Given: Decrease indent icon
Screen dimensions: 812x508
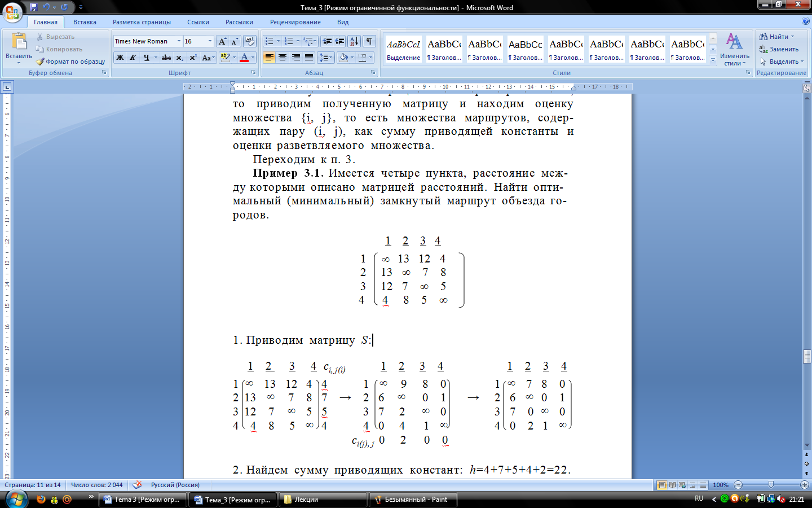Looking at the screenshot, I should click(x=327, y=41).
